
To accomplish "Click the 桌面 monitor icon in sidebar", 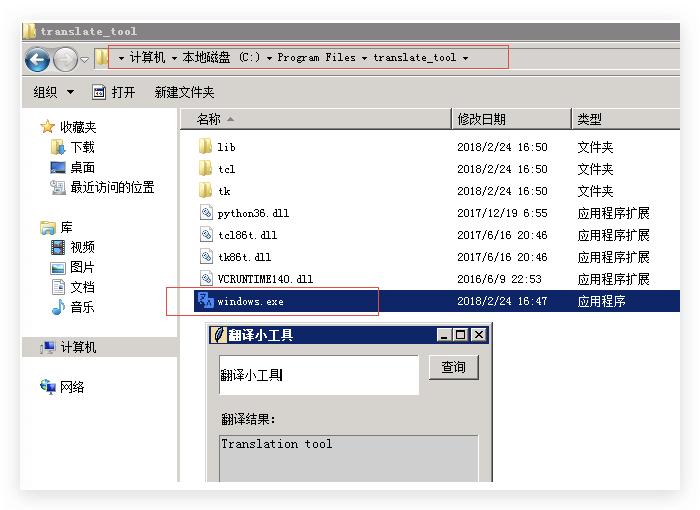I will pyautogui.click(x=58, y=167).
